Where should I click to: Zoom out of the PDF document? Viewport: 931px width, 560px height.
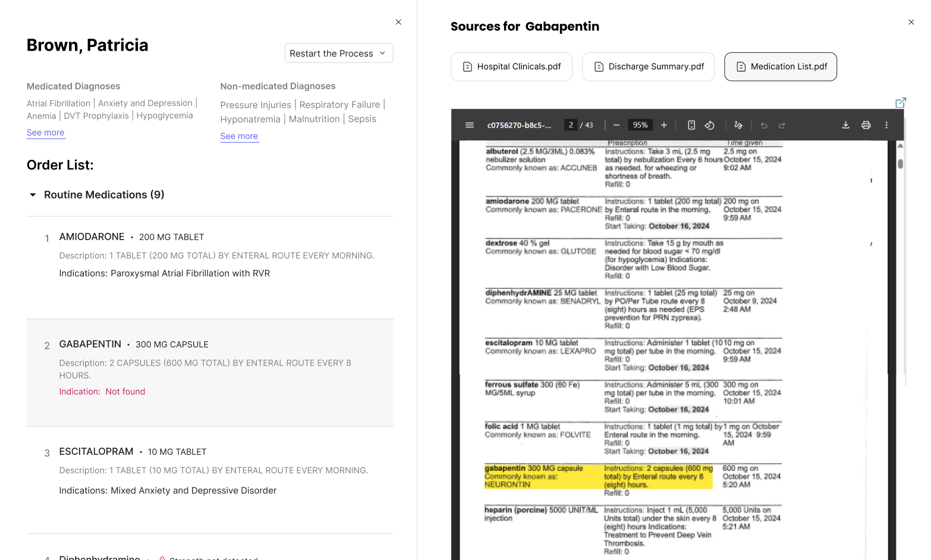point(617,125)
